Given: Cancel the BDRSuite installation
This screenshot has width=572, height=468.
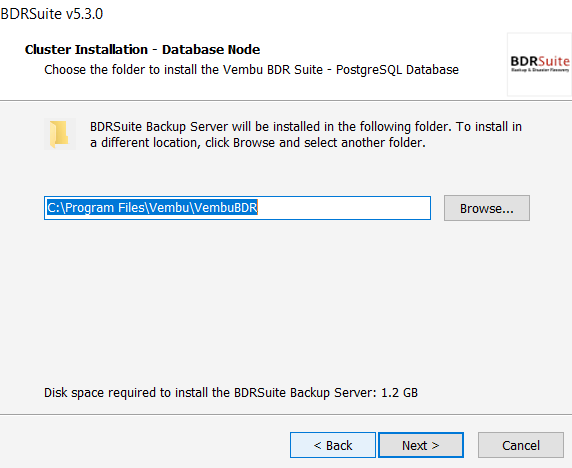Looking at the screenshot, I should [x=521, y=445].
